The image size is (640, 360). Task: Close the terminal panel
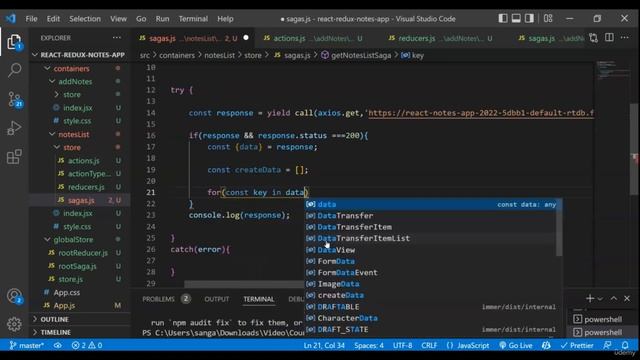click(627, 298)
